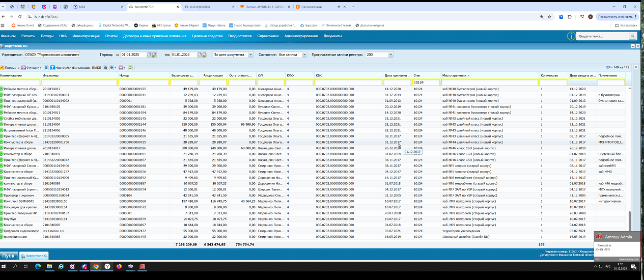
Task: Open the Документы menu
Action: click(x=332, y=36)
